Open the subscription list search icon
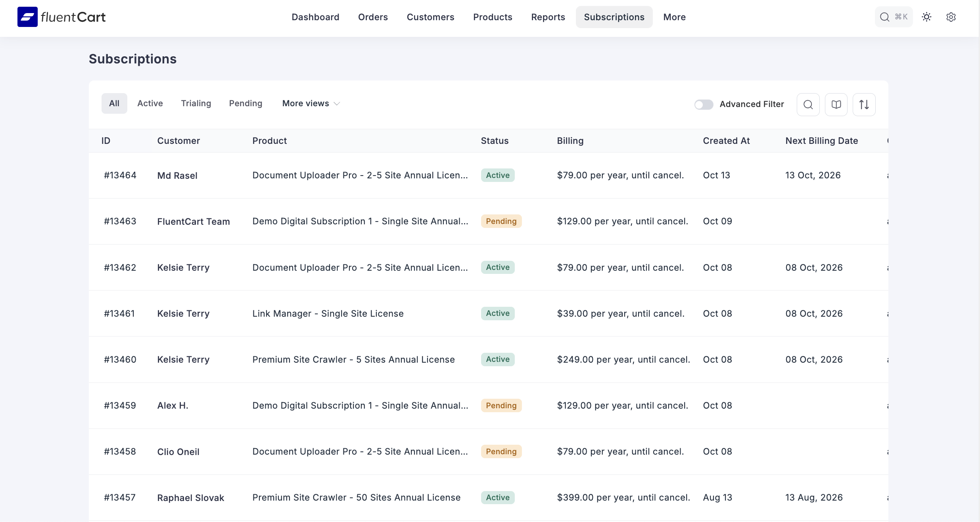 808,104
